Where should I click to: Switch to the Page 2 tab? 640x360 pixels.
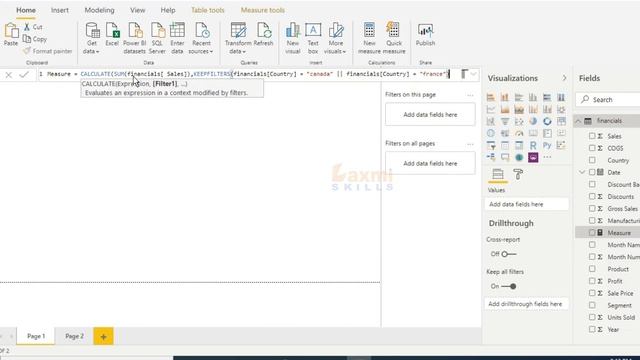click(74, 336)
